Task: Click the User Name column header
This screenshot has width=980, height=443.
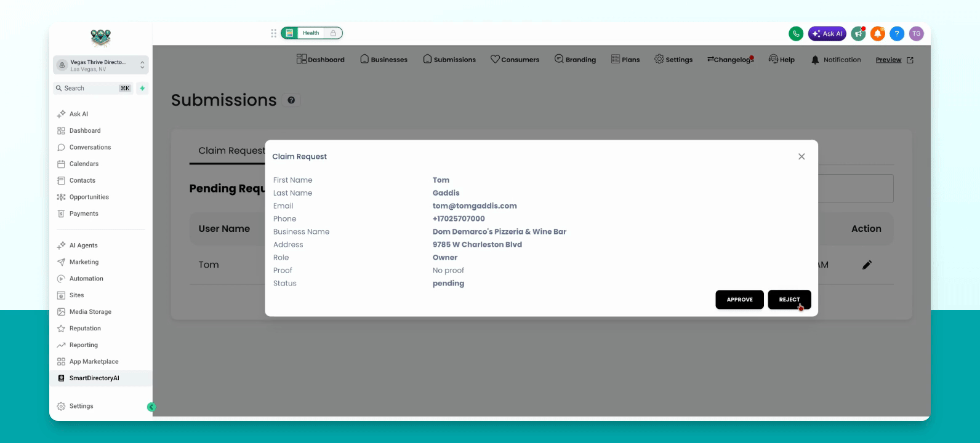Action: (224, 229)
